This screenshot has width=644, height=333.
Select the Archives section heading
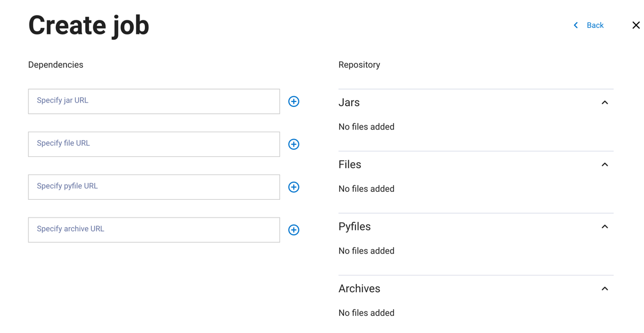(359, 289)
